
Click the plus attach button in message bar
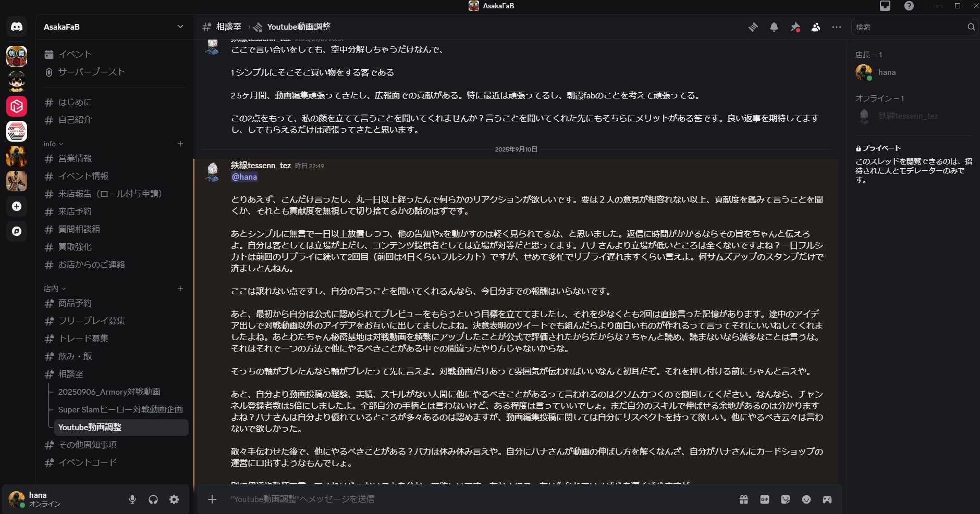(212, 499)
